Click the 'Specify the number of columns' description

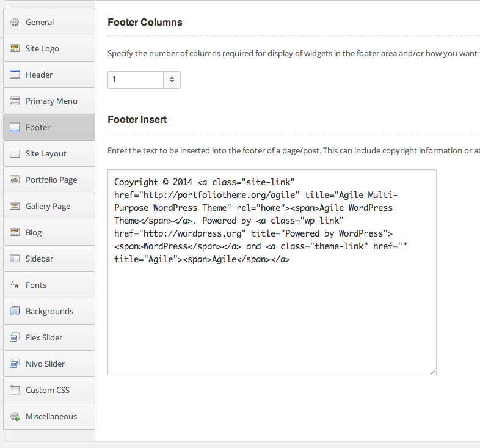[x=294, y=54]
